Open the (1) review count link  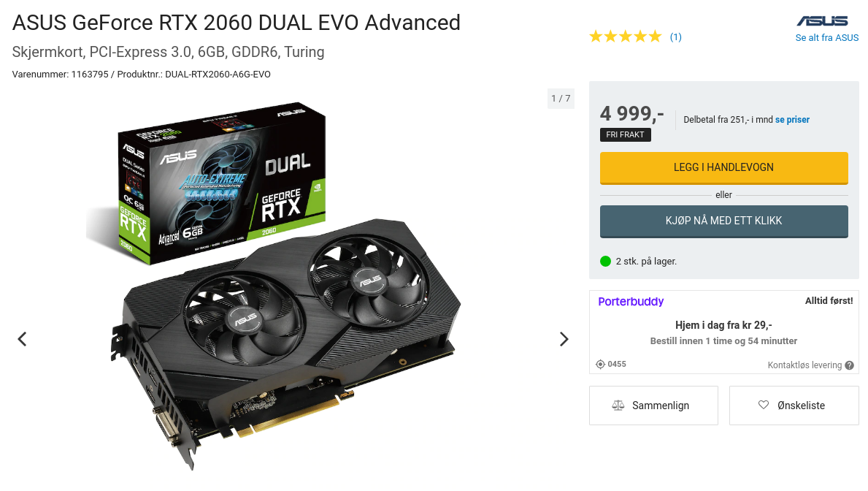tap(675, 37)
